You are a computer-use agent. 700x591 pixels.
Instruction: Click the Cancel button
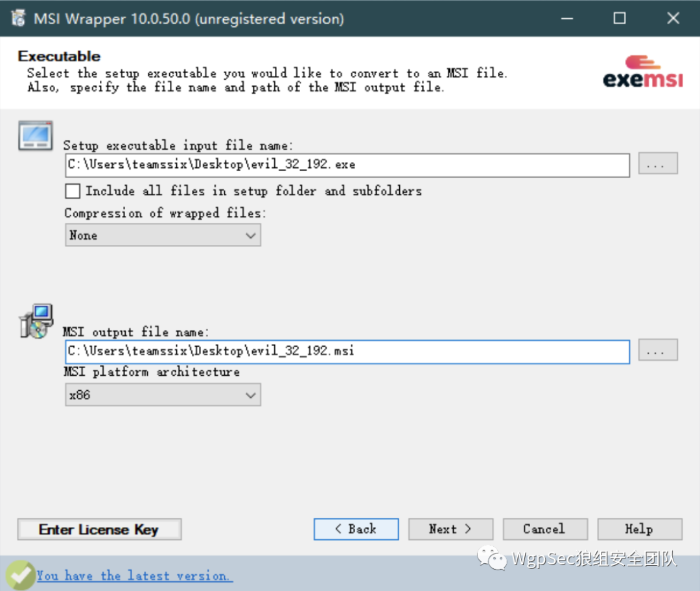pyautogui.click(x=545, y=529)
